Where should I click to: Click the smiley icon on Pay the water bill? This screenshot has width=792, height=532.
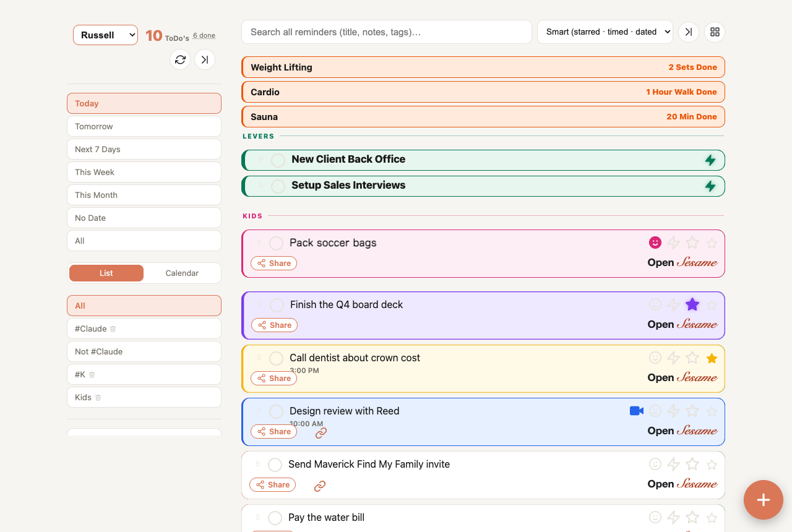[x=655, y=517]
